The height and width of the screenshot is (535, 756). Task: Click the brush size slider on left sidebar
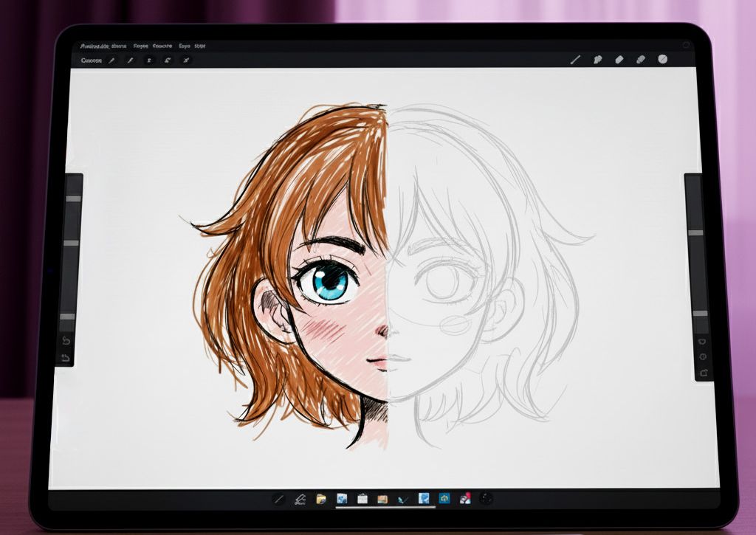[71, 198]
